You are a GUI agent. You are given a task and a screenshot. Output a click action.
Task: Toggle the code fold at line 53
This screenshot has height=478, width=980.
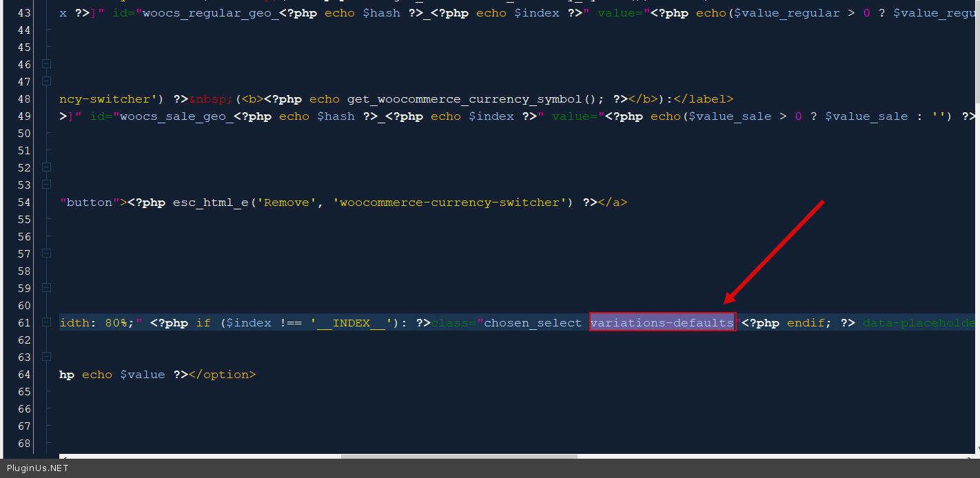coord(47,185)
